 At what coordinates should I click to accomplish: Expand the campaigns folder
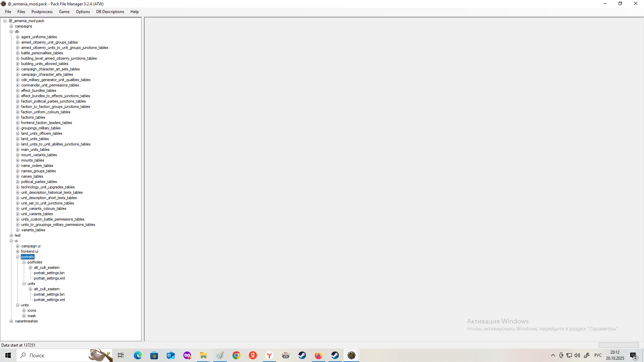[x=11, y=26]
